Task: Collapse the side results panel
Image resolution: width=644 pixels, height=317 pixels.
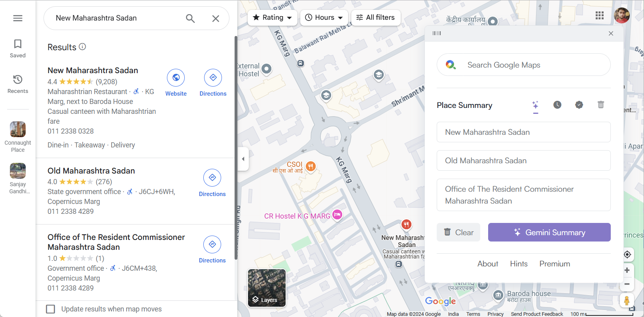Action: pyautogui.click(x=243, y=159)
